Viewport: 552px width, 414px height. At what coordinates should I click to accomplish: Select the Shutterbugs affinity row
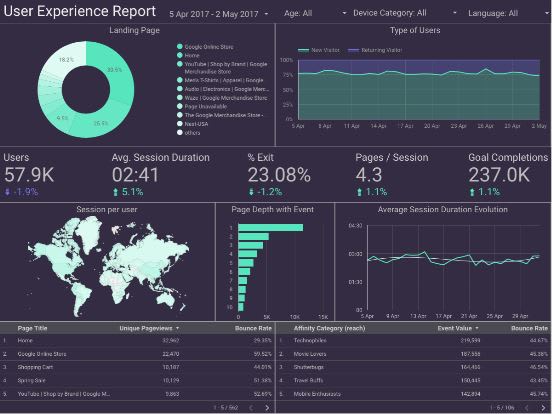[414, 367]
